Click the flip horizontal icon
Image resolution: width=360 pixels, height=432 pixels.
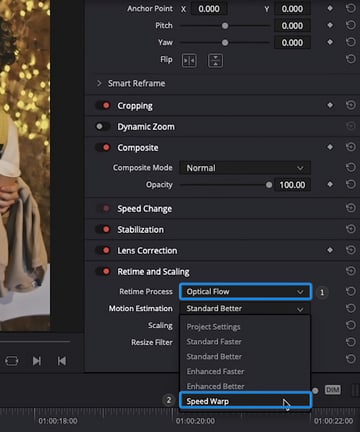click(189, 61)
